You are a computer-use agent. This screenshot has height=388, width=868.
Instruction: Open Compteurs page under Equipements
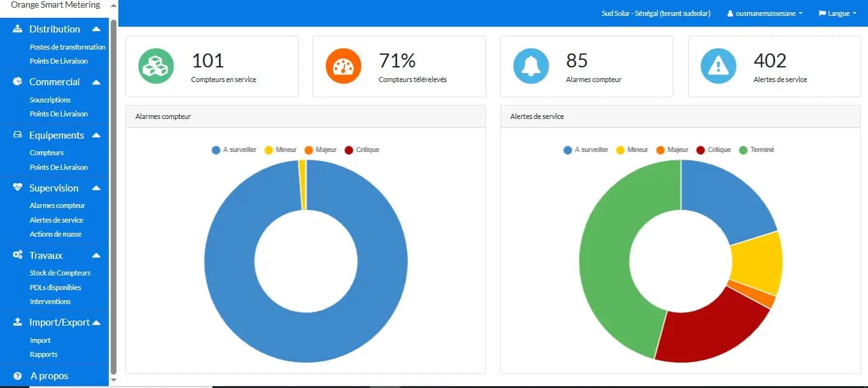(x=46, y=153)
